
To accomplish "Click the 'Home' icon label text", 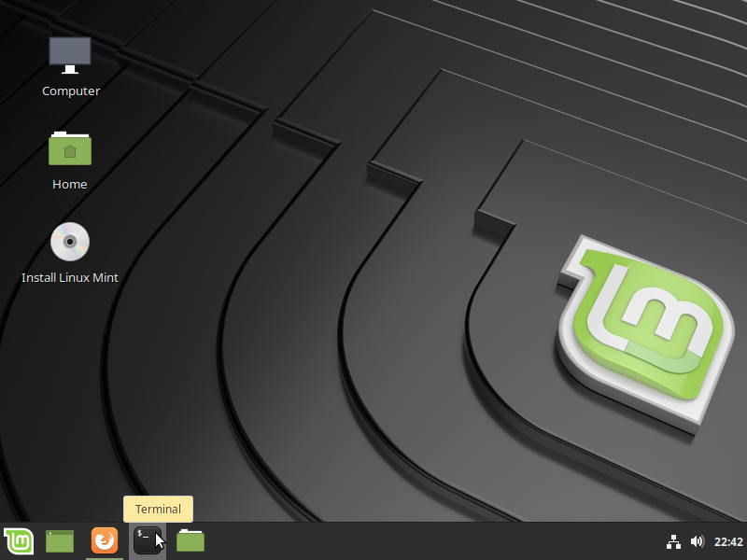I will tap(69, 184).
